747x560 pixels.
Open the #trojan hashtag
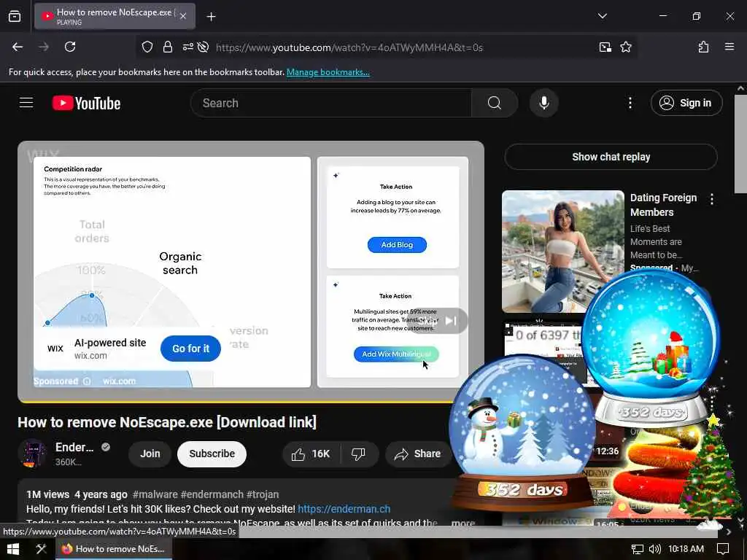coord(263,494)
